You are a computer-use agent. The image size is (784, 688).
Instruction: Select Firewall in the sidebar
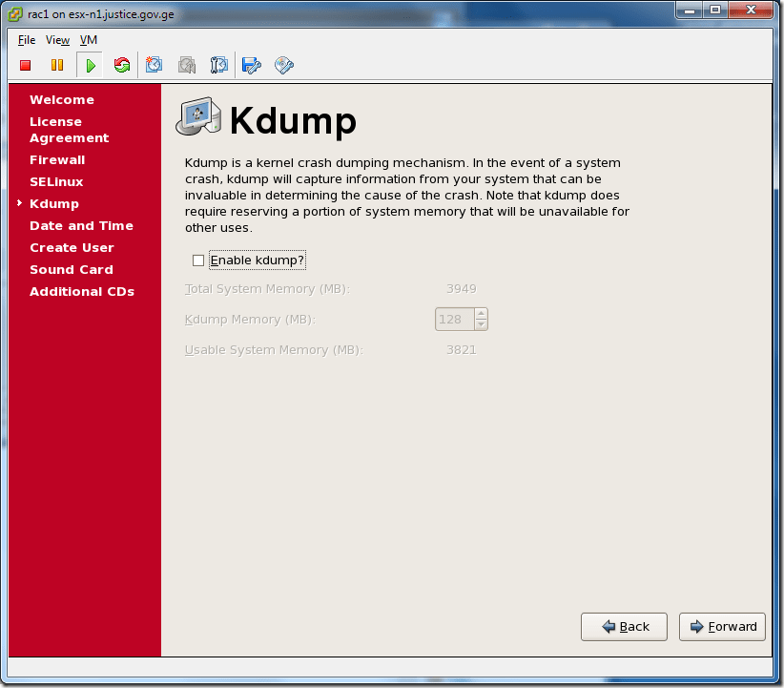(57, 159)
